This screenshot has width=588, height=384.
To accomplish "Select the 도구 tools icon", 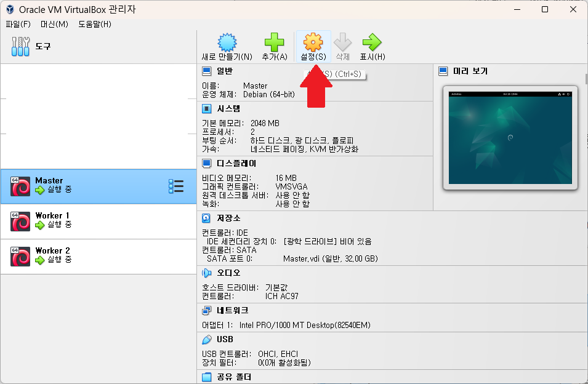I will (x=20, y=46).
